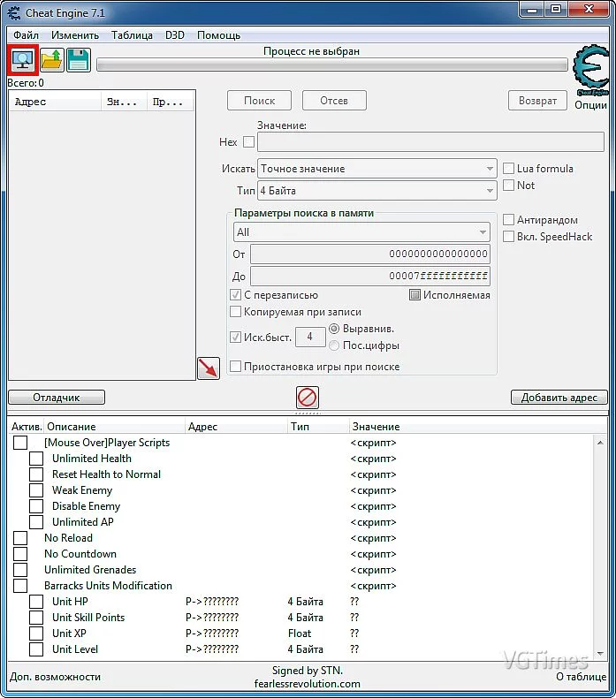616x698 pixels.
Task: Open the Файл menu
Action: (x=26, y=35)
